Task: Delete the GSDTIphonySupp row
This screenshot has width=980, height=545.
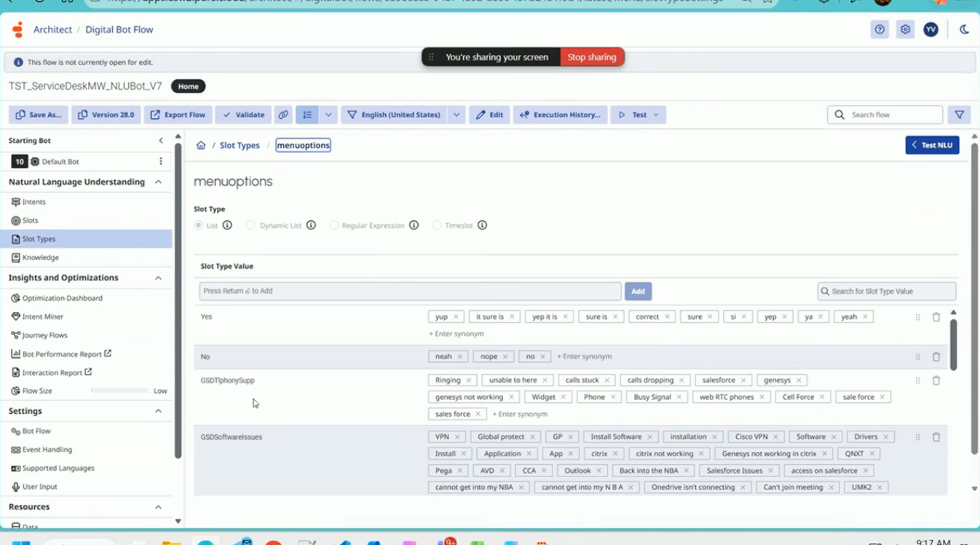Action: pyautogui.click(x=936, y=380)
